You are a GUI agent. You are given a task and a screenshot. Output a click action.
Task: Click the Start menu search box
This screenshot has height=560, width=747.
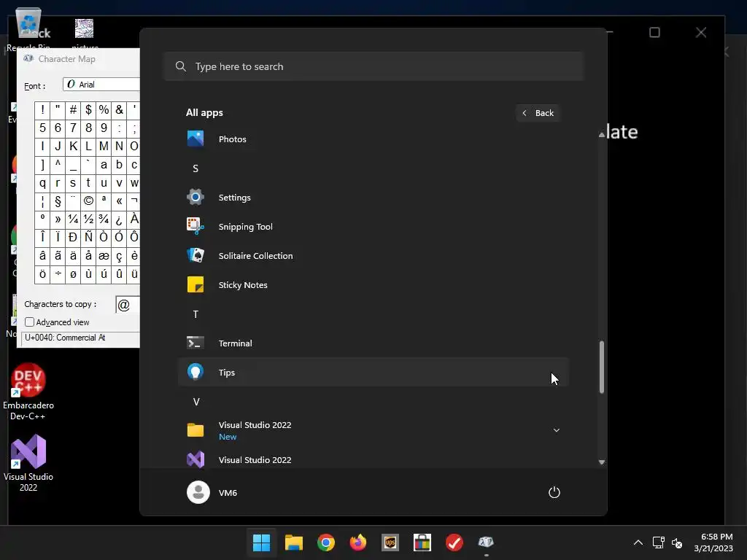pos(373,66)
